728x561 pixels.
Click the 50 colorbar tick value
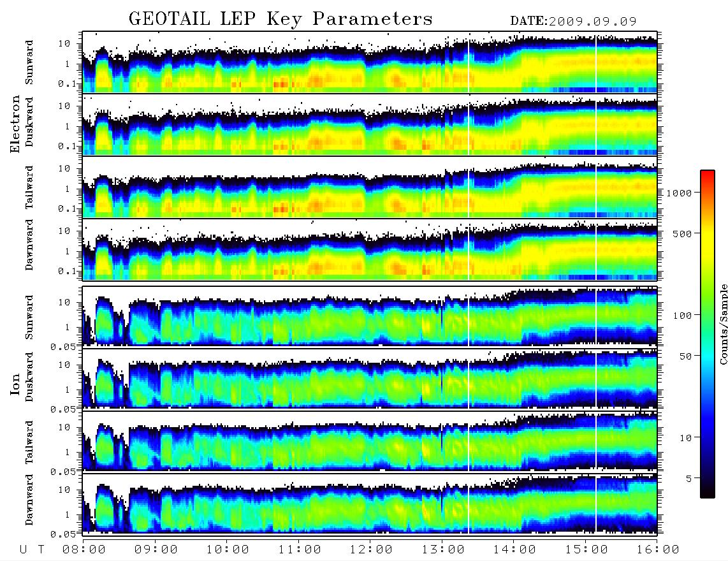pos(685,356)
